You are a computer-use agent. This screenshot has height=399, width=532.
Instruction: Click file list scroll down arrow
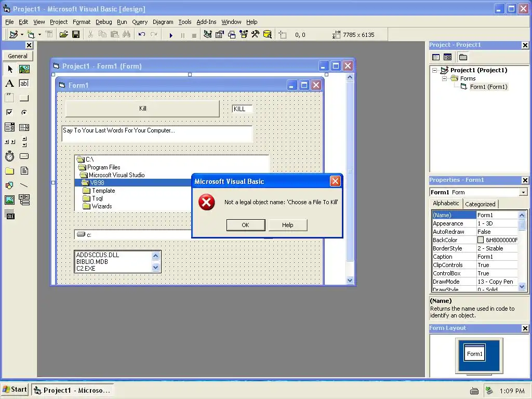[156, 268]
